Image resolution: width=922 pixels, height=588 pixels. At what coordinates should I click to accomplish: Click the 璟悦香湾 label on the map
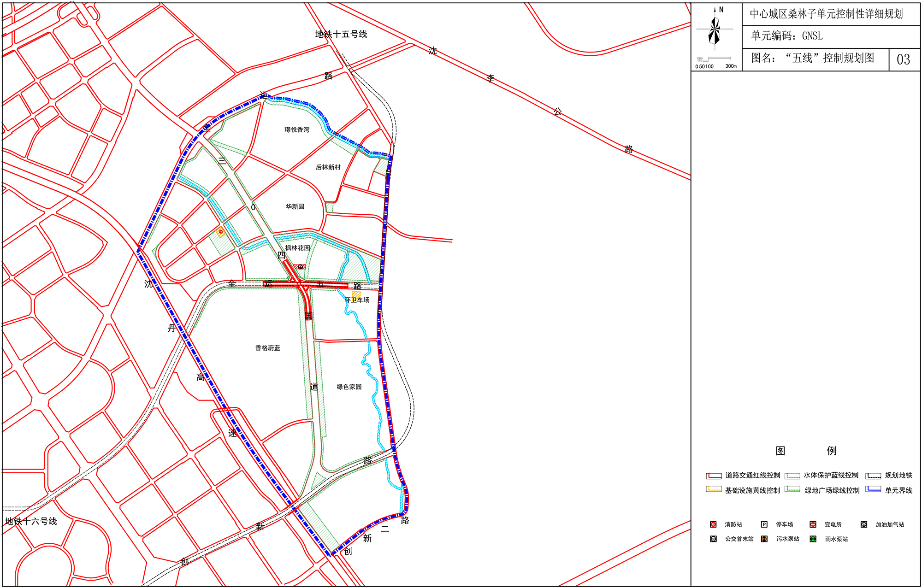point(297,130)
